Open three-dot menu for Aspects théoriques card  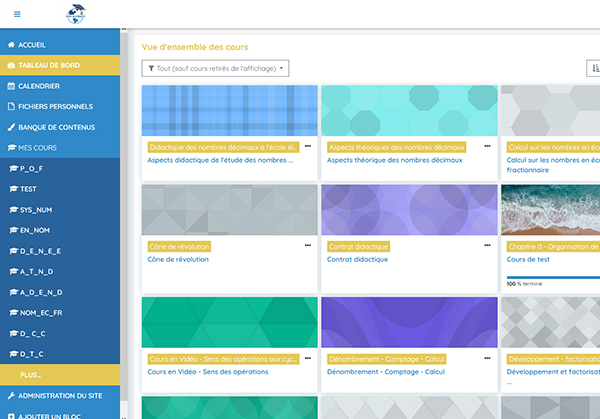[487, 146]
